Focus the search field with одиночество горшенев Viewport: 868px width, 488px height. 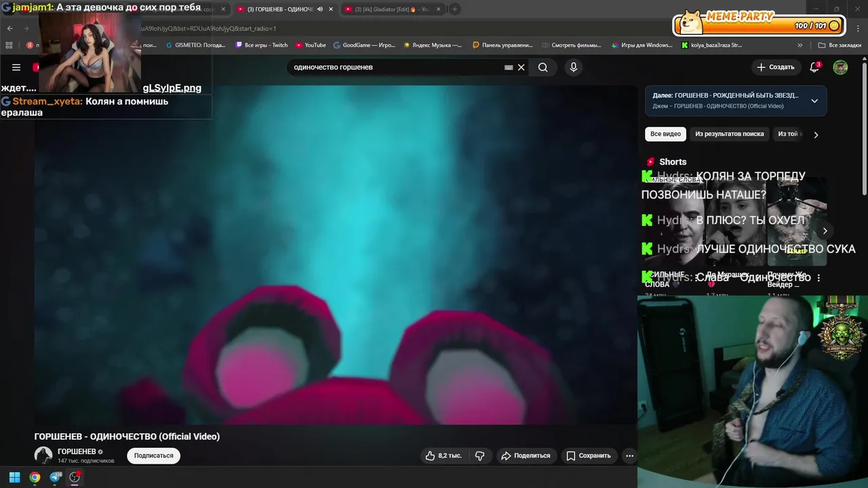point(397,67)
